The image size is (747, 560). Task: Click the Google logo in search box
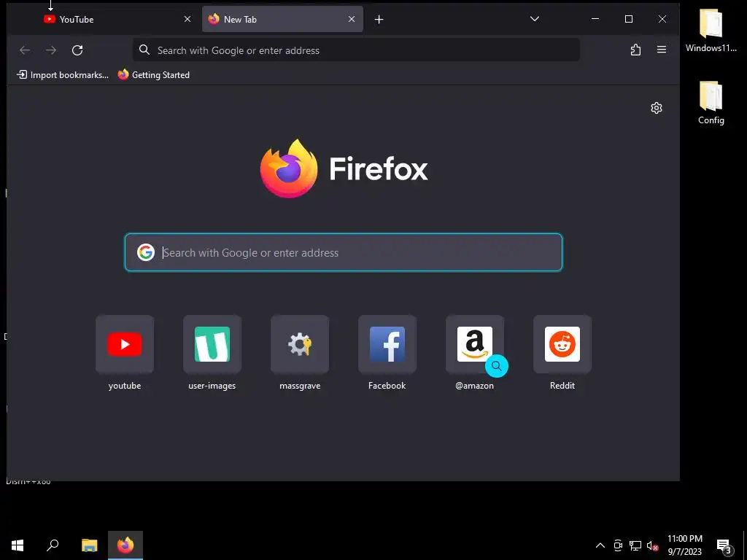146,252
